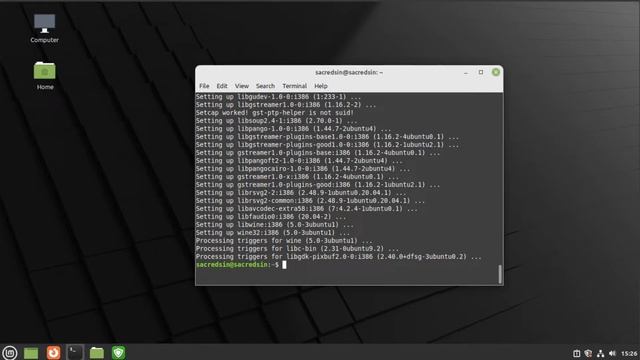The height and width of the screenshot is (360, 640).
Task: Click the line 'Setting up libgudev-1.0-0:i386'
Action: click(278, 97)
